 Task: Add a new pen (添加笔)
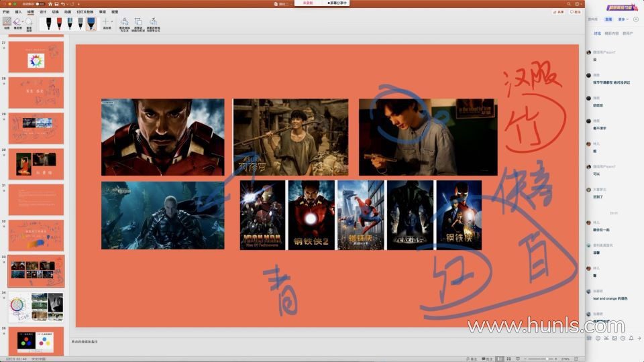pos(106,23)
